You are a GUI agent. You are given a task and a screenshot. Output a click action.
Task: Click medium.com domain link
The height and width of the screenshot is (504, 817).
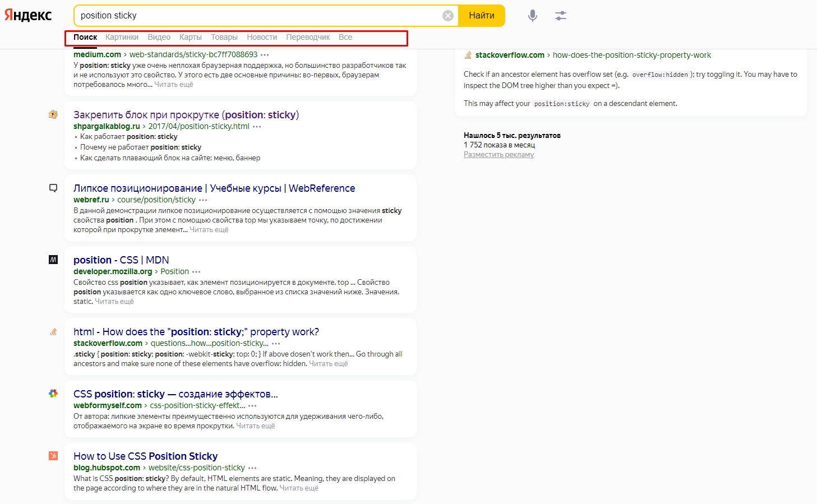click(97, 54)
